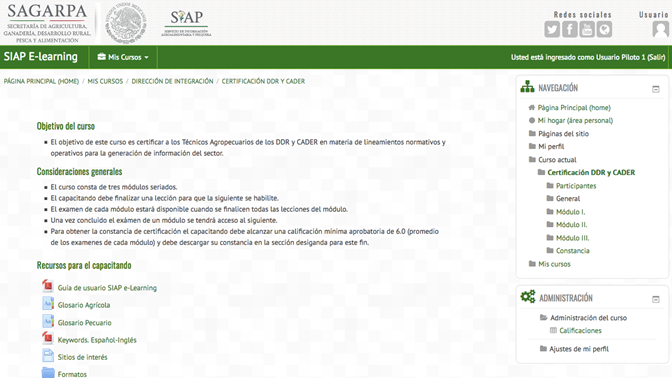
Task: Click the Mexican national seal emblem
Action: click(126, 23)
